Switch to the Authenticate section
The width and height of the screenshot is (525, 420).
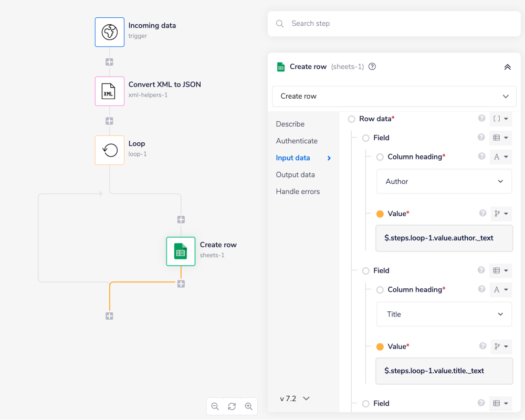297,141
